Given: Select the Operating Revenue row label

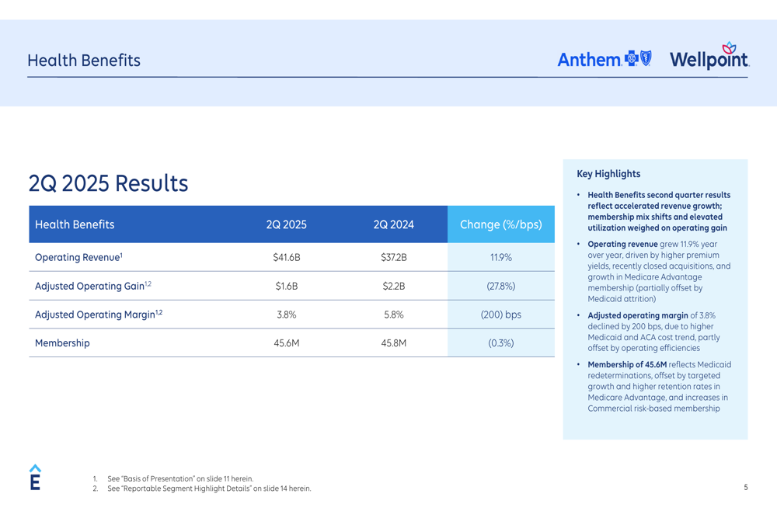Looking at the screenshot, I should pos(78,257).
